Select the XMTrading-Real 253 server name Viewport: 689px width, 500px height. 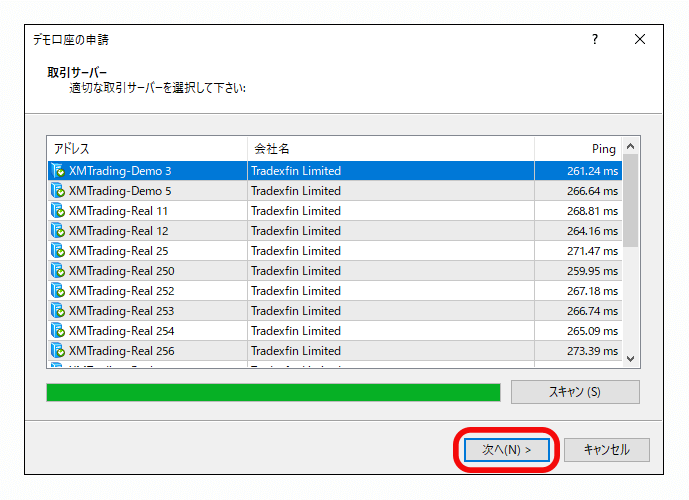pos(122,311)
